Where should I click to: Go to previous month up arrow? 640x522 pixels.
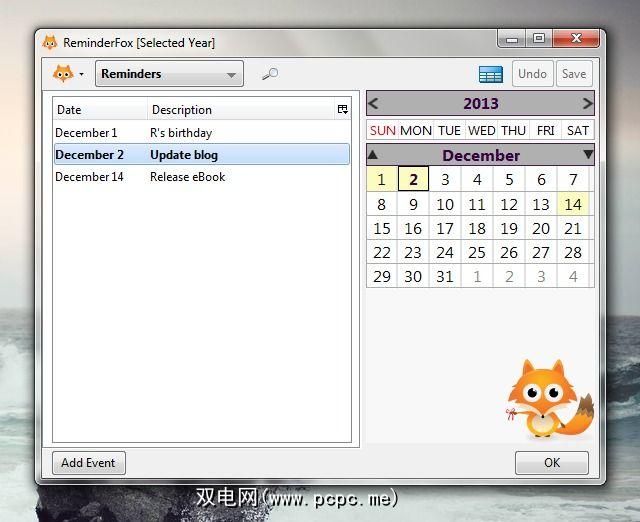point(372,155)
